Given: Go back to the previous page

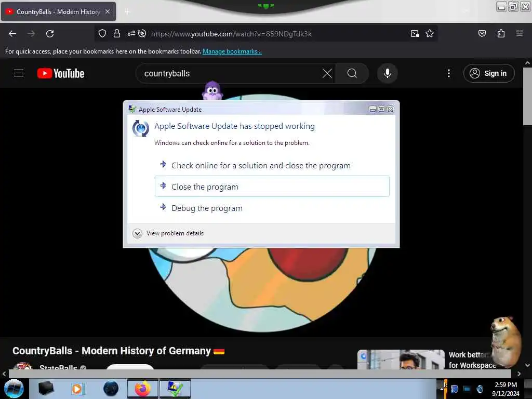Looking at the screenshot, I should 12,34.
